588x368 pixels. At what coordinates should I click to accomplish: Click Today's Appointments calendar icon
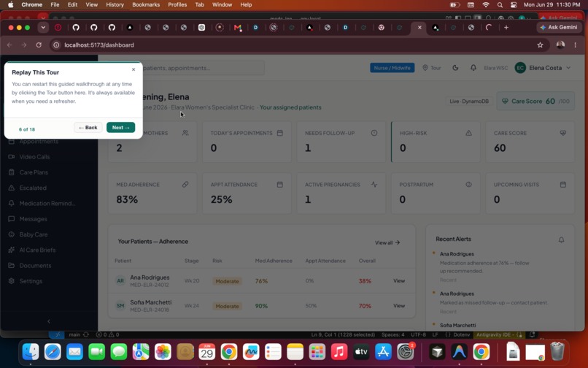tap(279, 133)
